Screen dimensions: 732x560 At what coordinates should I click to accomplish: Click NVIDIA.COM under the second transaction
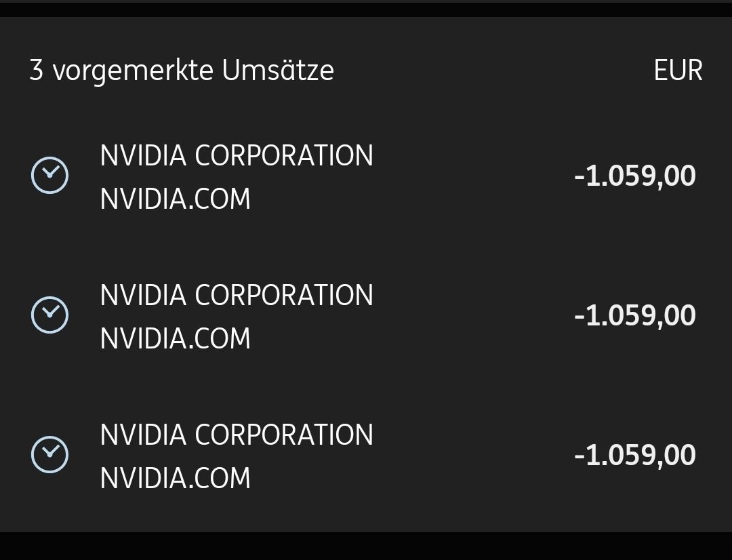pyautogui.click(x=175, y=339)
